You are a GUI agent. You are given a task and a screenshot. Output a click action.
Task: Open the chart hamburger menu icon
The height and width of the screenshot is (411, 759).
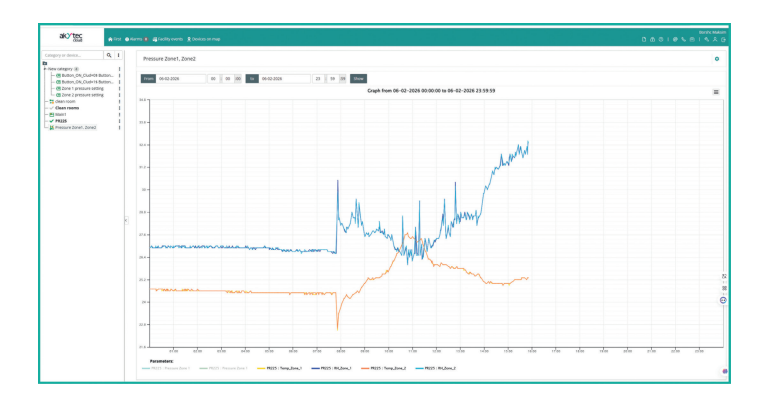[x=716, y=92]
